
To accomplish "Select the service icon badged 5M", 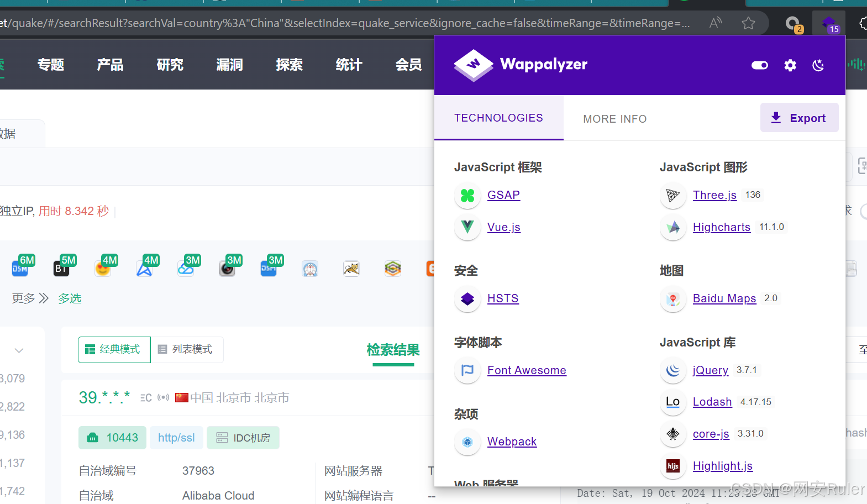I will pyautogui.click(x=62, y=267).
